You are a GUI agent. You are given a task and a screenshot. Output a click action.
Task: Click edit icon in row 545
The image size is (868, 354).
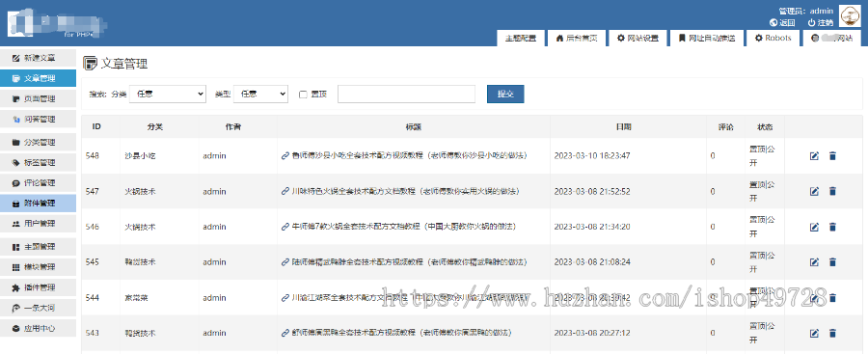814,262
